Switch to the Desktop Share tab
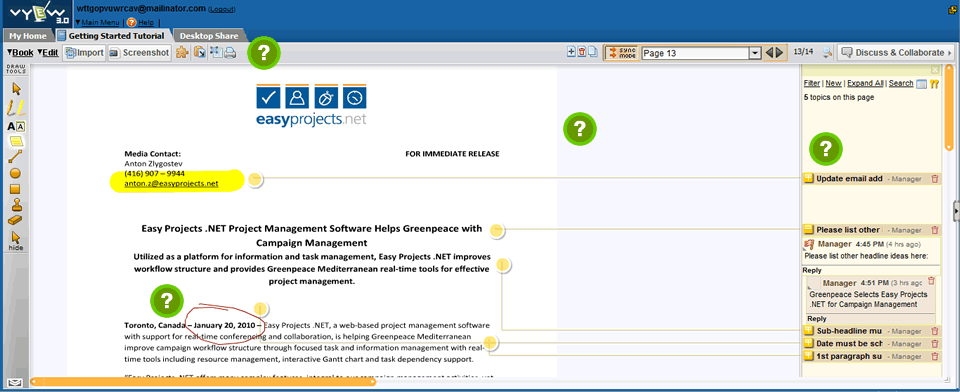 tap(209, 36)
